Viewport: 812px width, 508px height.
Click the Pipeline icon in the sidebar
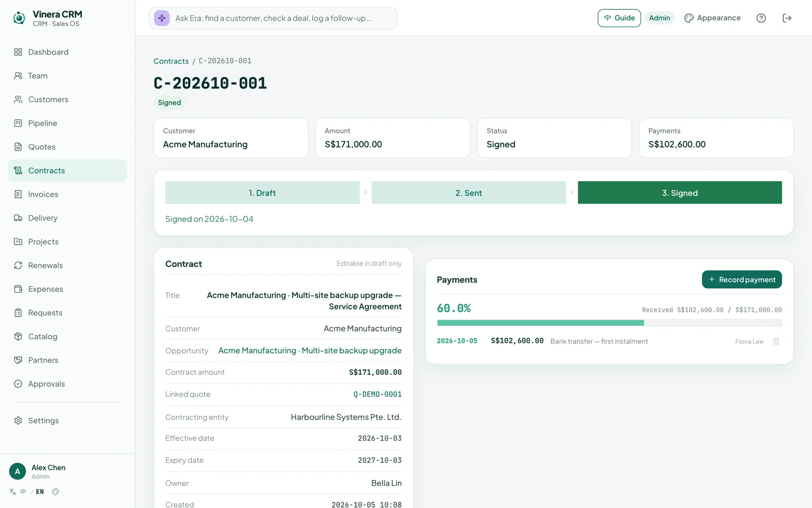tap(18, 123)
